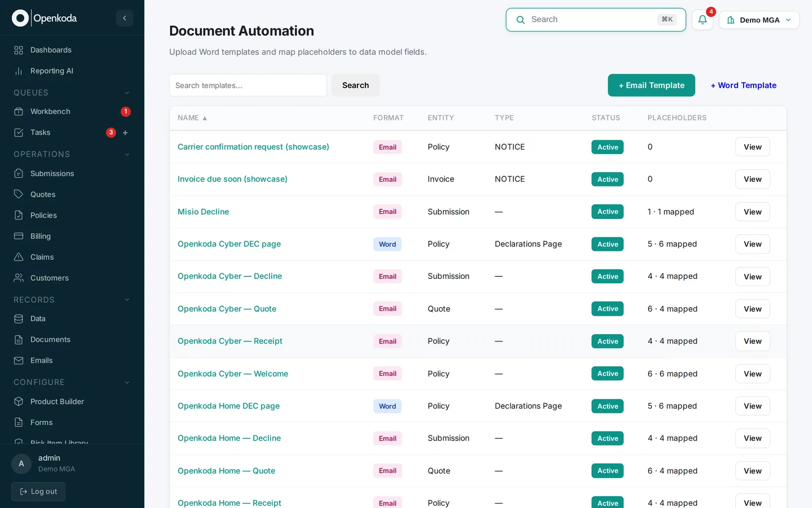Click the Customers people icon
812x508 pixels.
coord(19,278)
